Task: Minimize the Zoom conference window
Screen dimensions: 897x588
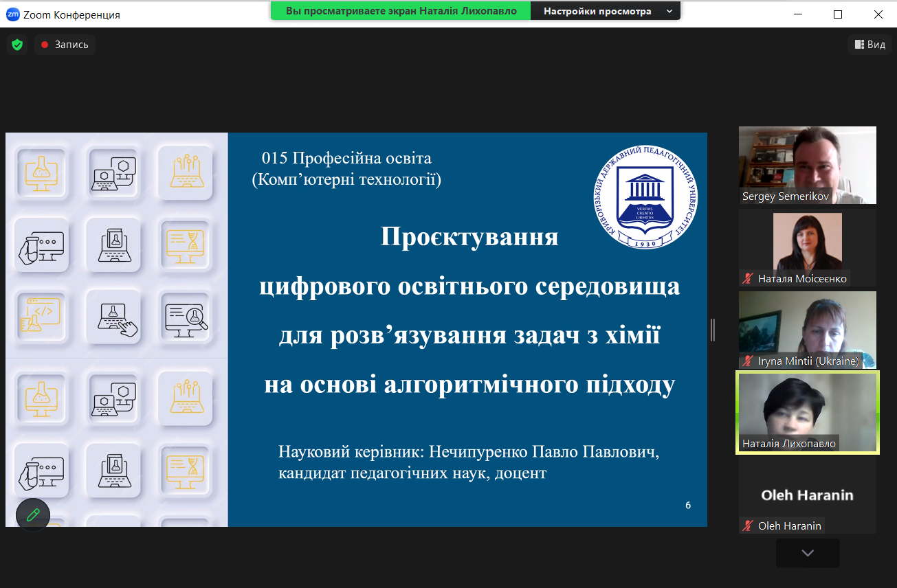Action: coord(797,14)
